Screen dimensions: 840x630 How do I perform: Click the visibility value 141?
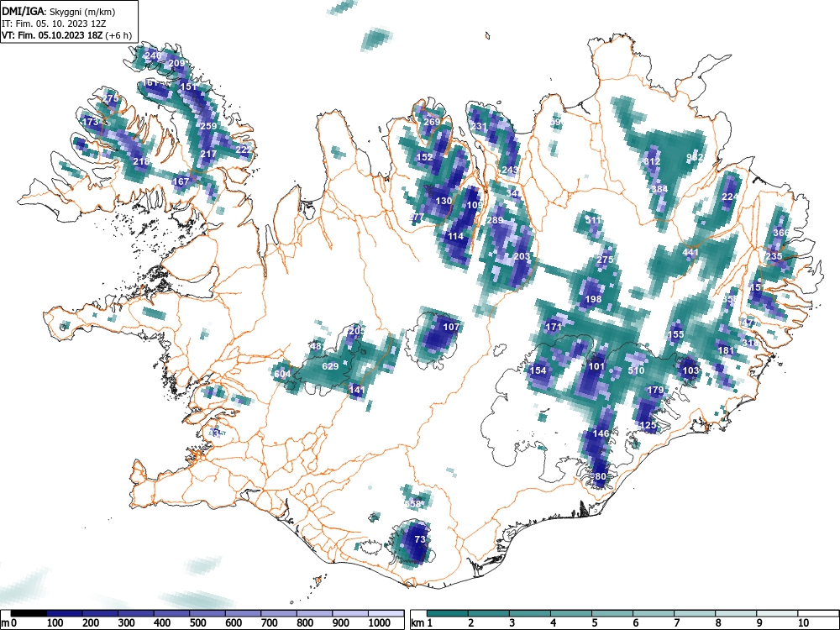(356, 390)
